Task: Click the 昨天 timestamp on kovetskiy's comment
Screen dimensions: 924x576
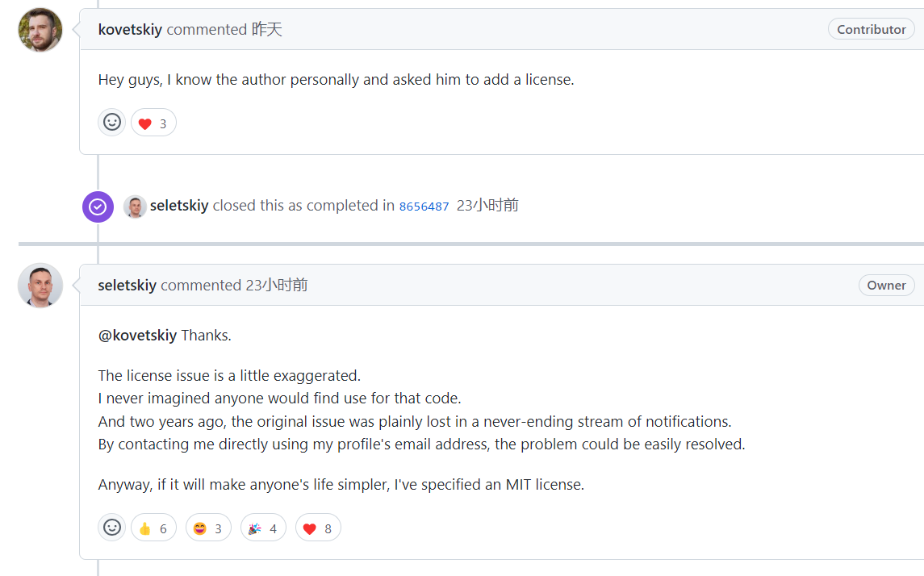Action: click(x=267, y=30)
